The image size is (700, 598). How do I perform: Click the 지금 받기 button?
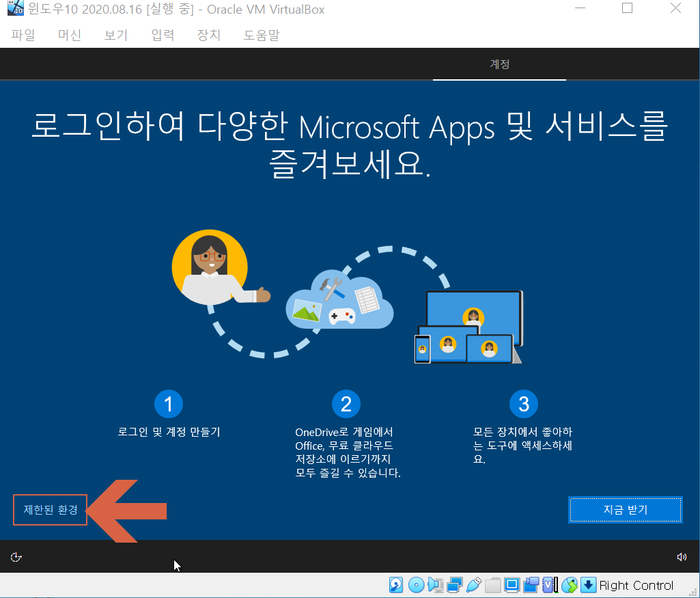(626, 510)
